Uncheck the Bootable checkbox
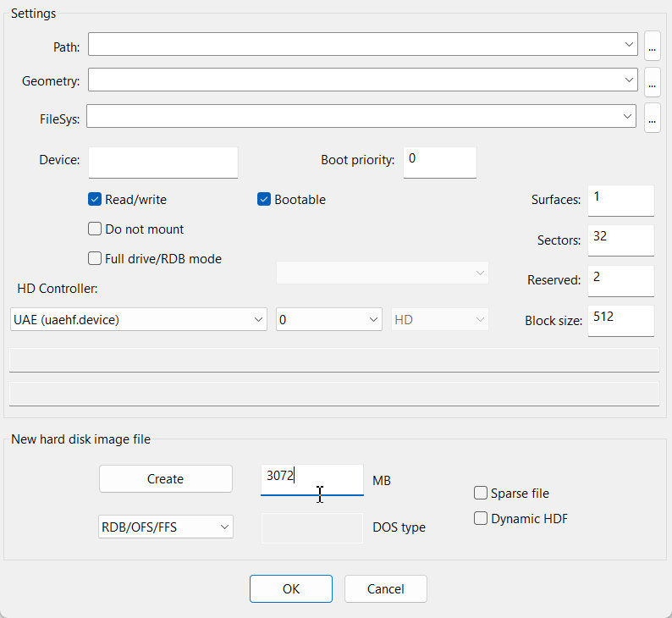 pyautogui.click(x=264, y=199)
